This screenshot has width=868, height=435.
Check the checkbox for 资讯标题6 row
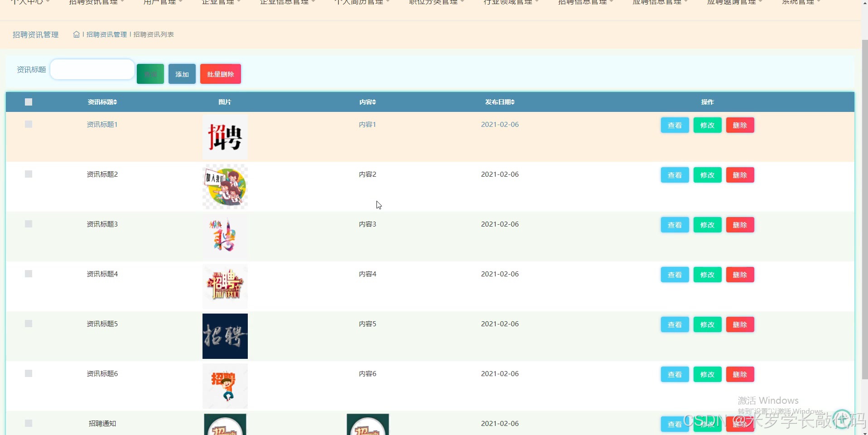(x=29, y=373)
